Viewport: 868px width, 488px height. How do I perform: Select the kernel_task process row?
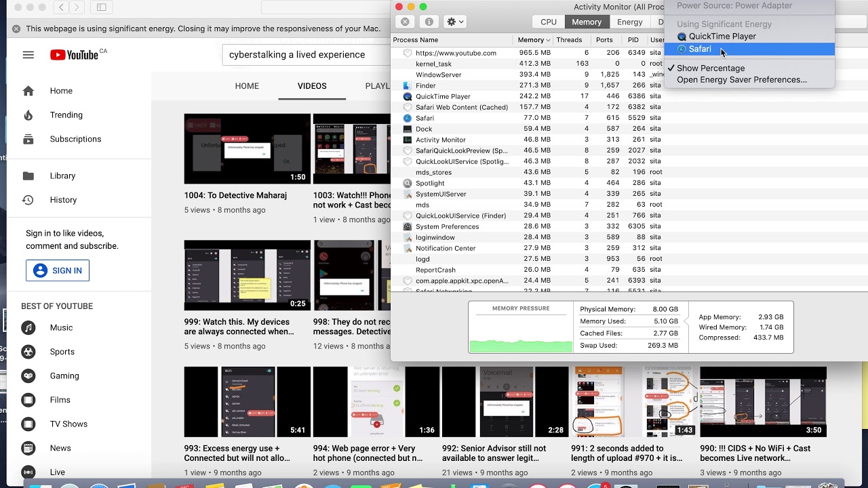point(528,64)
